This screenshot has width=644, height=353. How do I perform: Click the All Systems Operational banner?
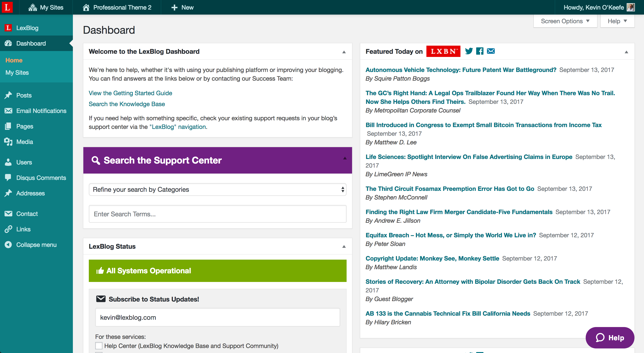pyautogui.click(x=217, y=271)
